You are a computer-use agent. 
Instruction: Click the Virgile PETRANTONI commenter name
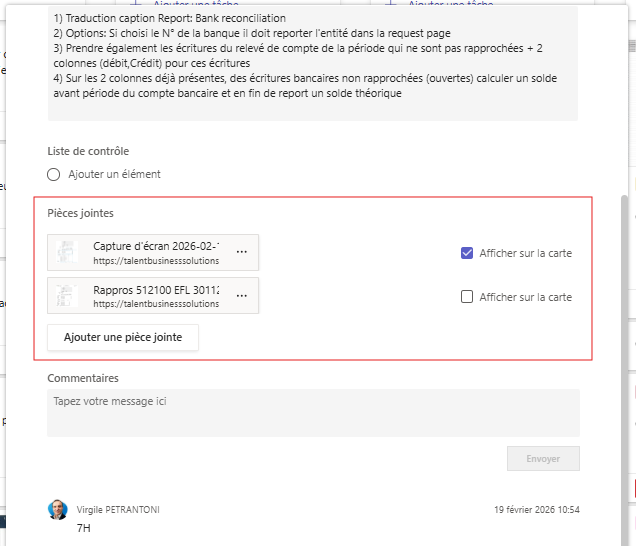click(x=118, y=510)
